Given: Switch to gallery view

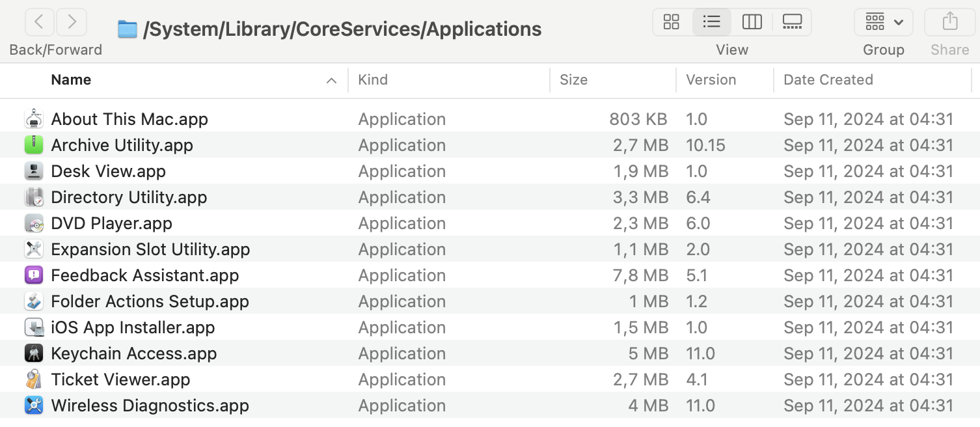Looking at the screenshot, I should pyautogui.click(x=792, y=22).
